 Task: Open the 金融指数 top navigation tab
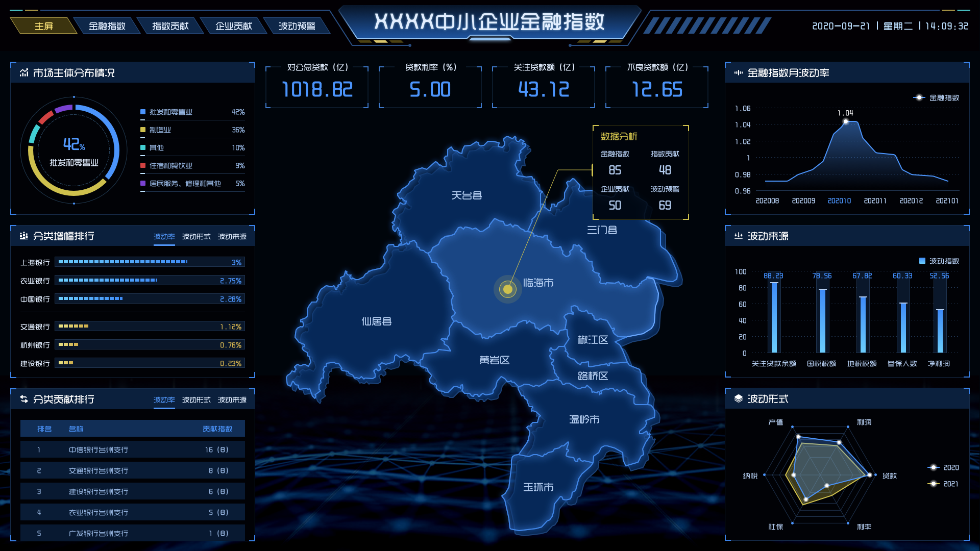point(107,26)
